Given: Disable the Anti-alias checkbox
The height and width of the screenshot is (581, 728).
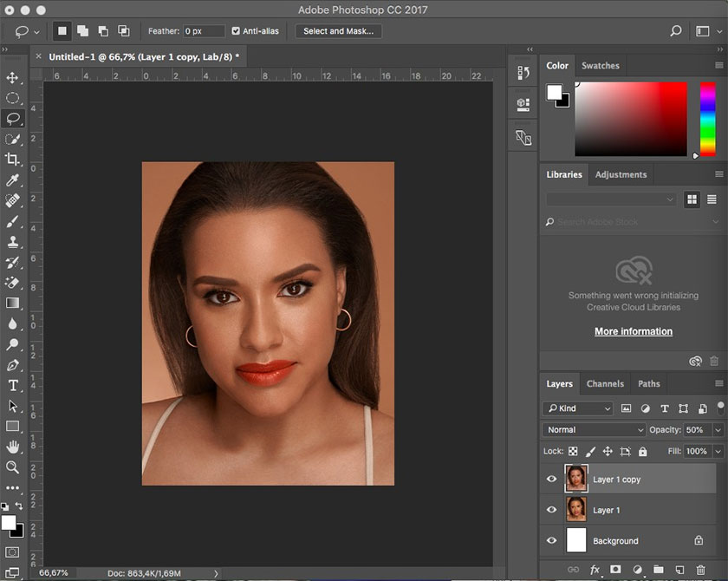Looking at the screenshot, I should (x=236, y=31).
